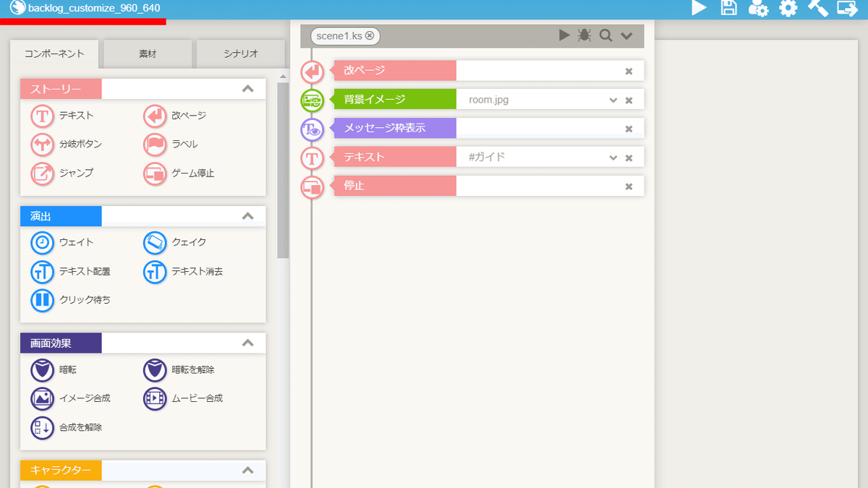Screen dimensions: 868x488
Task: Preview scene1.ks with scenario play icon
Action: tap(565, 35)
